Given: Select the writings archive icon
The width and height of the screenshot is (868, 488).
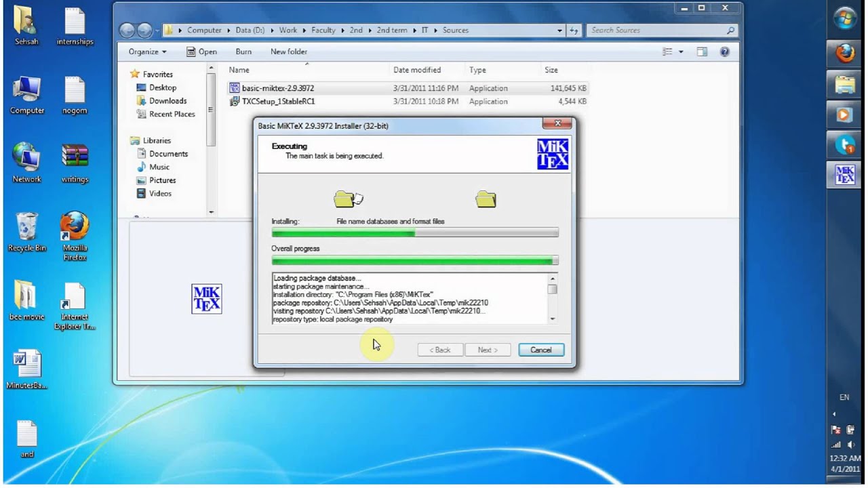Looking at the screenshot, I should click(x=75, y=164).
